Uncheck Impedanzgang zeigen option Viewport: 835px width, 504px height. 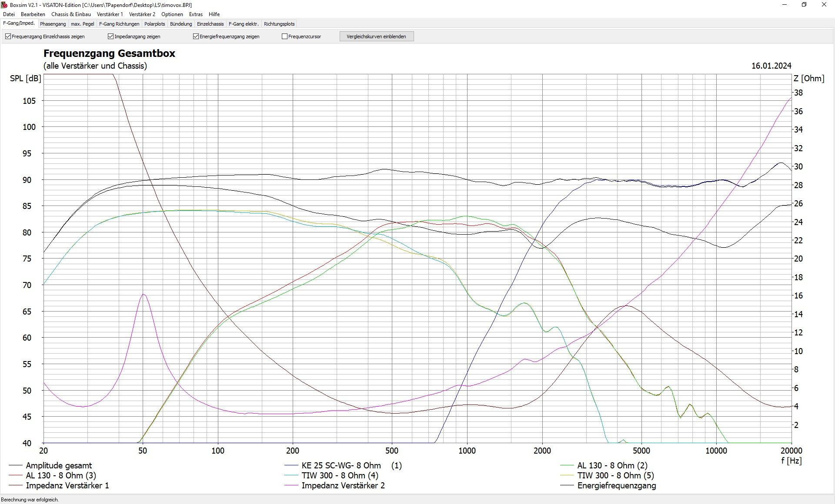(x=111, y=36)
